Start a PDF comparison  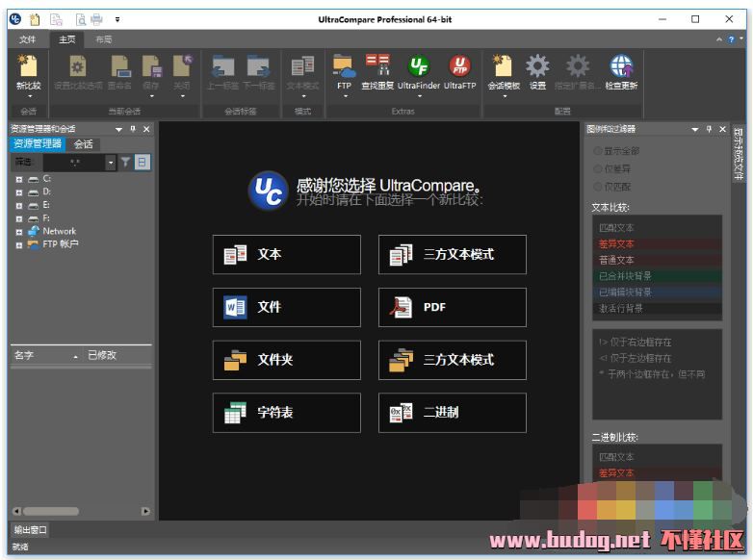click(453, 307)
